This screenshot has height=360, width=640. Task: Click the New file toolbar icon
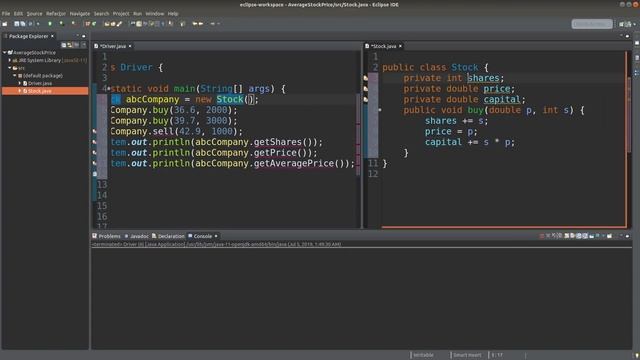(5, 24)
